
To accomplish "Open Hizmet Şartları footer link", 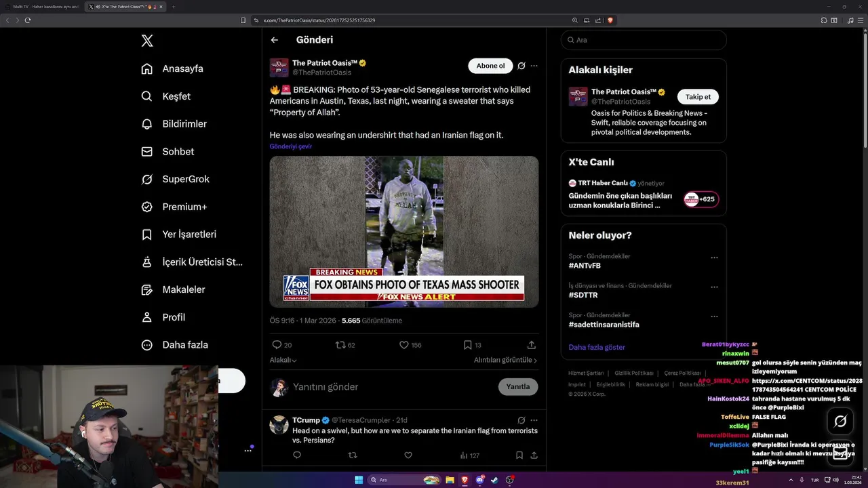I will [586, 373].
